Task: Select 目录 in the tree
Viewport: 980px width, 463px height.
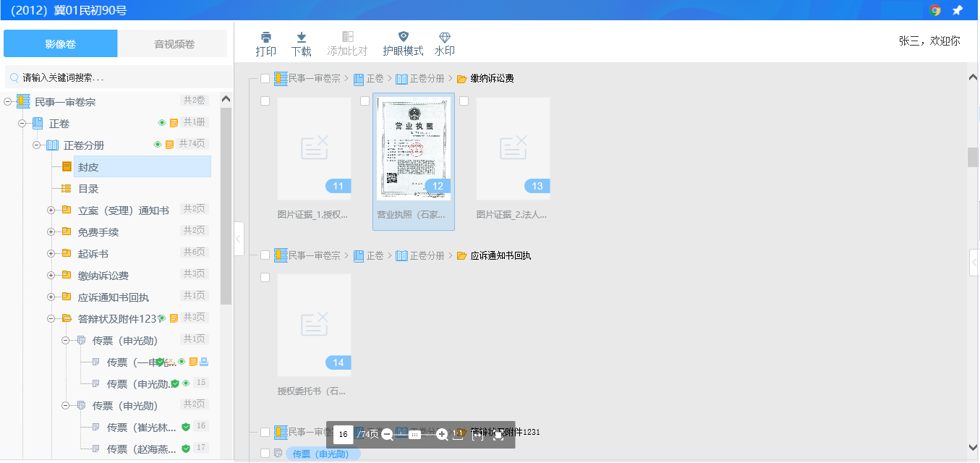Action: [x=88, y=189]
